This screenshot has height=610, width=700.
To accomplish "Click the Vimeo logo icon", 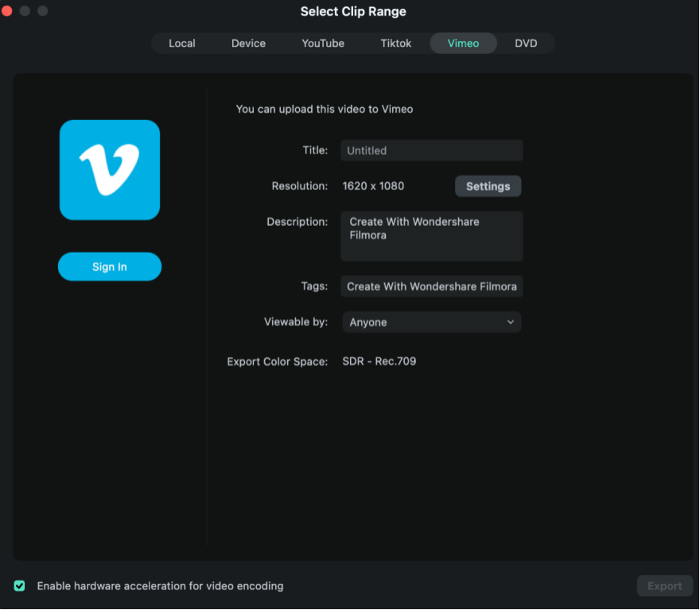I will pyautogui.click(x=110, y=169).
